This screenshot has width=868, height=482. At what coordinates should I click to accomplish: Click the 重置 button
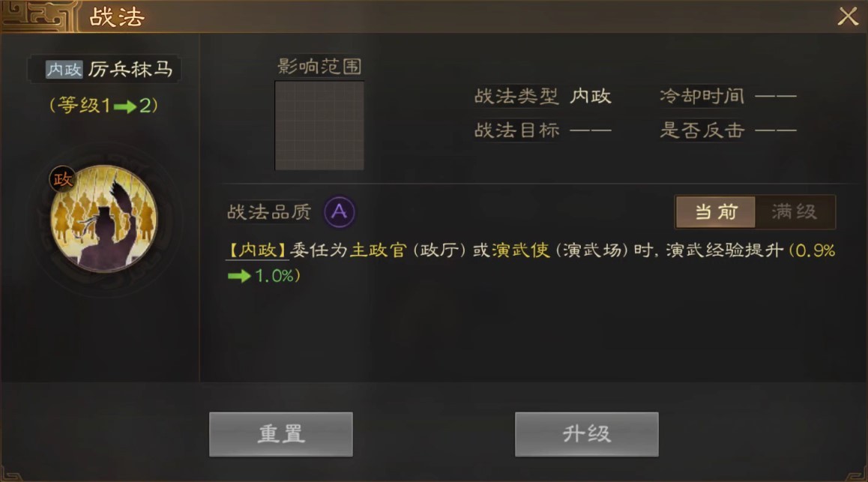(x=280, y=434)
